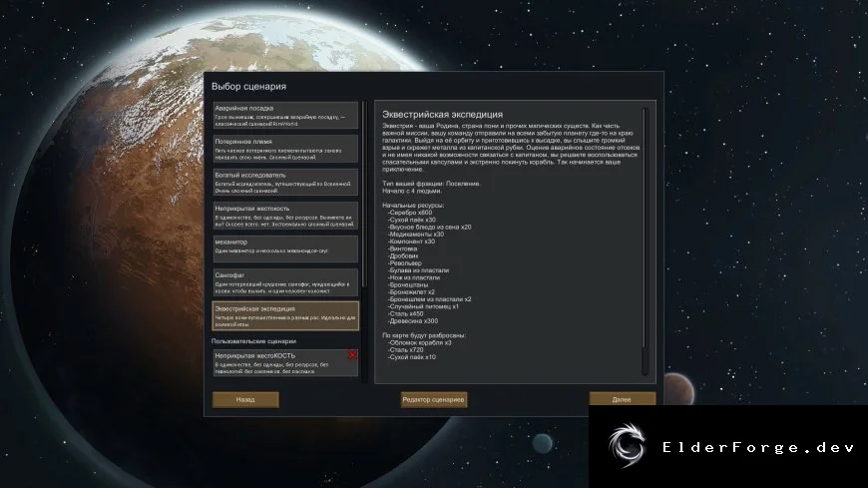
Task: Click the '-Нож из пластали' item line
Action: (413, 277)
